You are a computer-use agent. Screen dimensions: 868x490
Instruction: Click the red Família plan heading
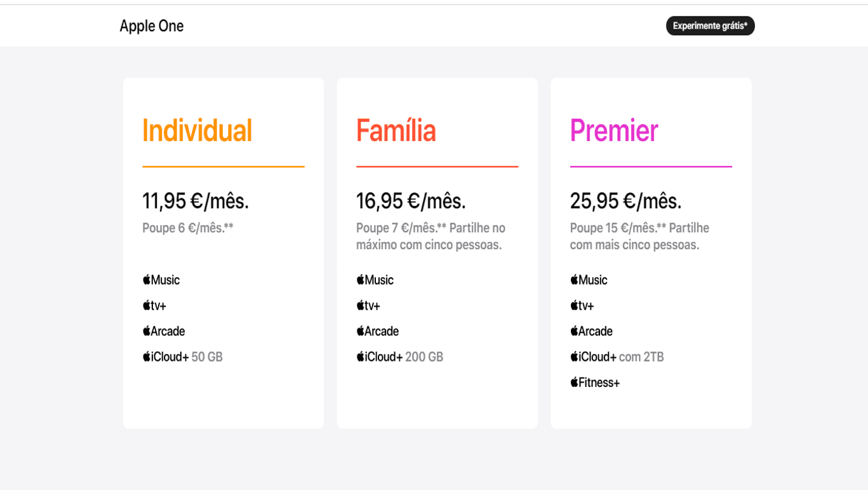point(396,131)
